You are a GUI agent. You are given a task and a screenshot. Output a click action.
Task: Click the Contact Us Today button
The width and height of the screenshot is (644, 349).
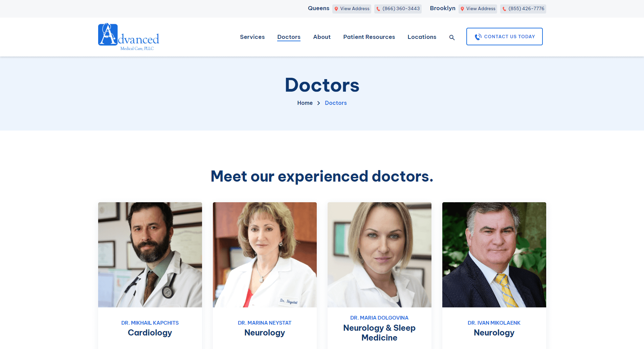[x=504, y=37]
